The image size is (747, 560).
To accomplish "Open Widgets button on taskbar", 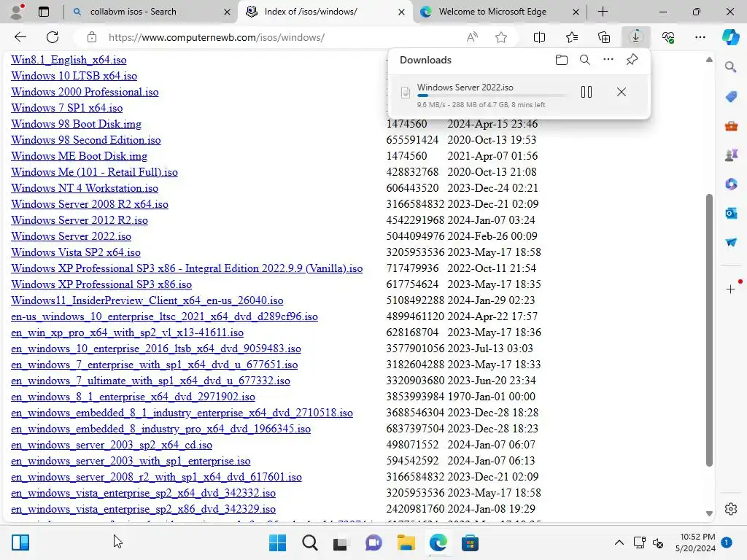I will [x=20, y=542].
